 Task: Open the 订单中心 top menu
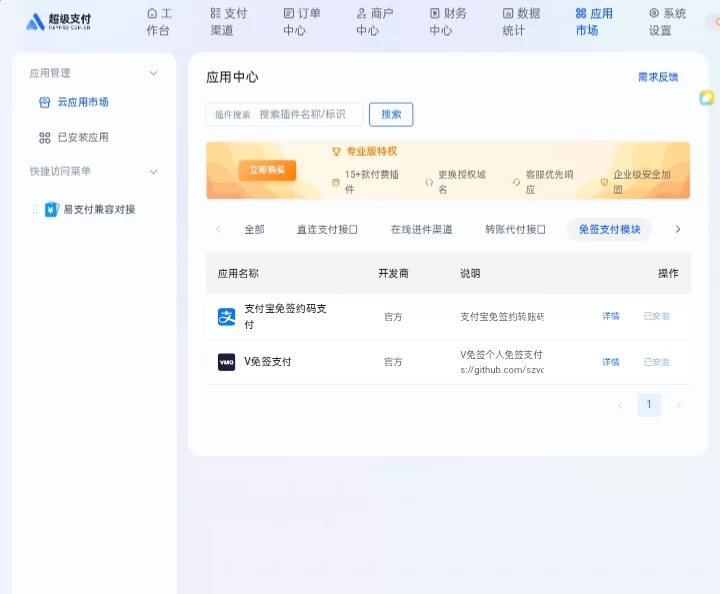[x=302, y=22]
